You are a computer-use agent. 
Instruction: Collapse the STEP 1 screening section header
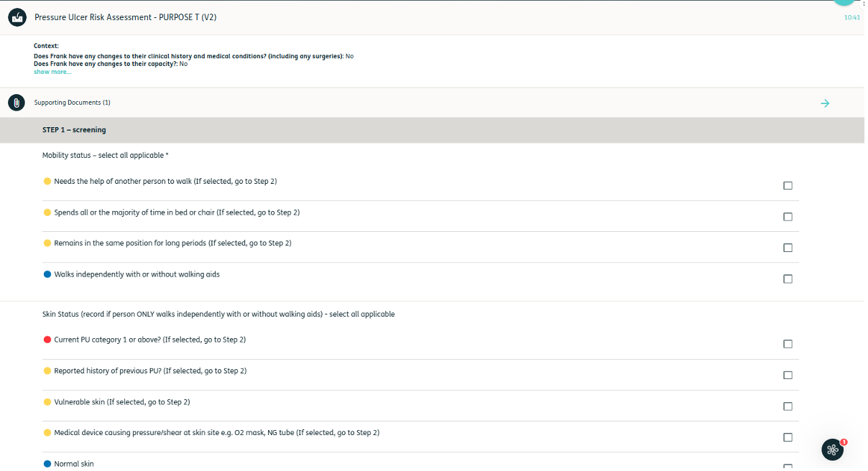point(74,130)
